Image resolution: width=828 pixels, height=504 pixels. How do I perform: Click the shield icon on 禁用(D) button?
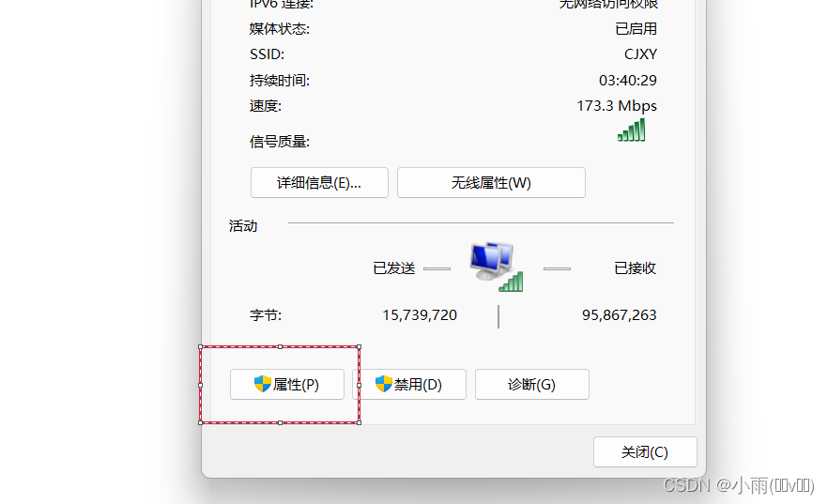(383, 384)
